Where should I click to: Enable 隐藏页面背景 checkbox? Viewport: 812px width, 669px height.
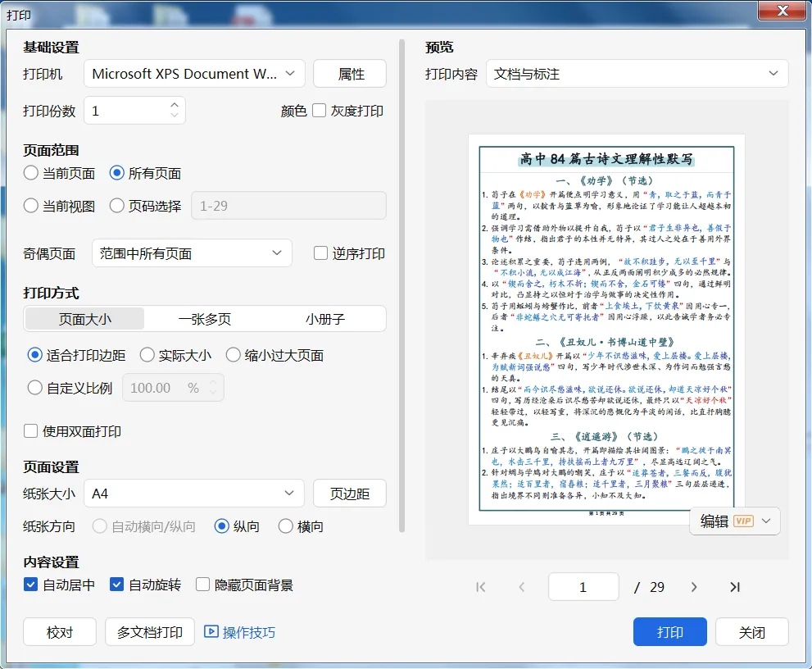202,585
